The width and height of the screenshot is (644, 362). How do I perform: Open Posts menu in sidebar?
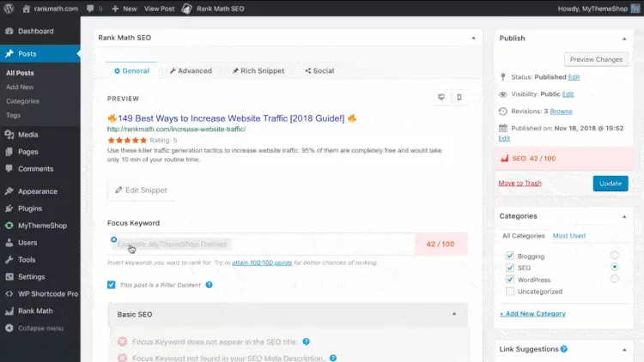click(40, 54)
